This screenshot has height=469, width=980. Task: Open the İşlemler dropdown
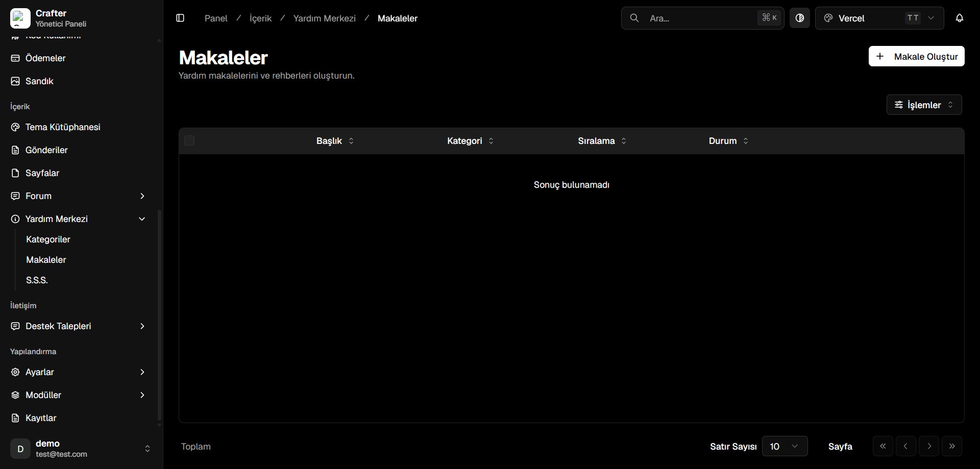pyautogui.click(x=924, y=105)
